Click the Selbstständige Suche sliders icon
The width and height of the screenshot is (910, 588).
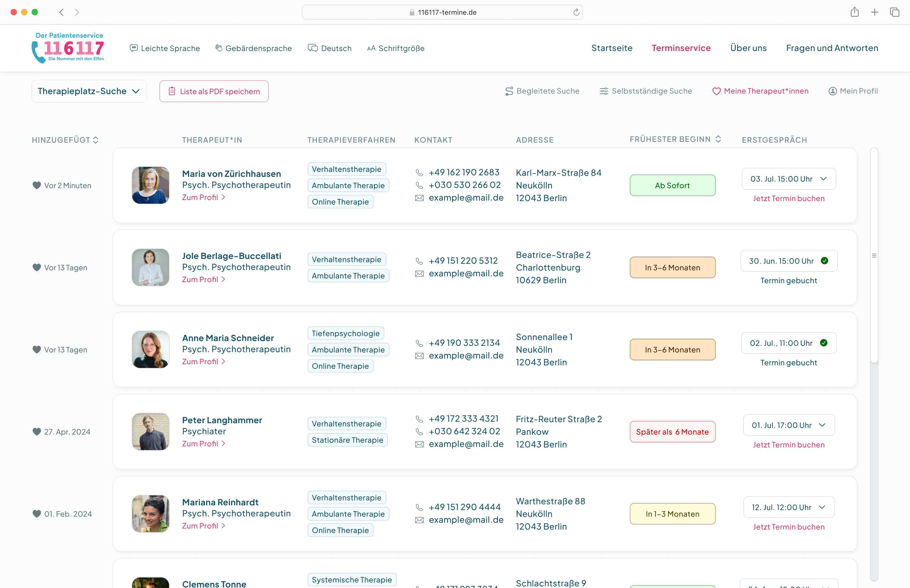click(604, 91)
